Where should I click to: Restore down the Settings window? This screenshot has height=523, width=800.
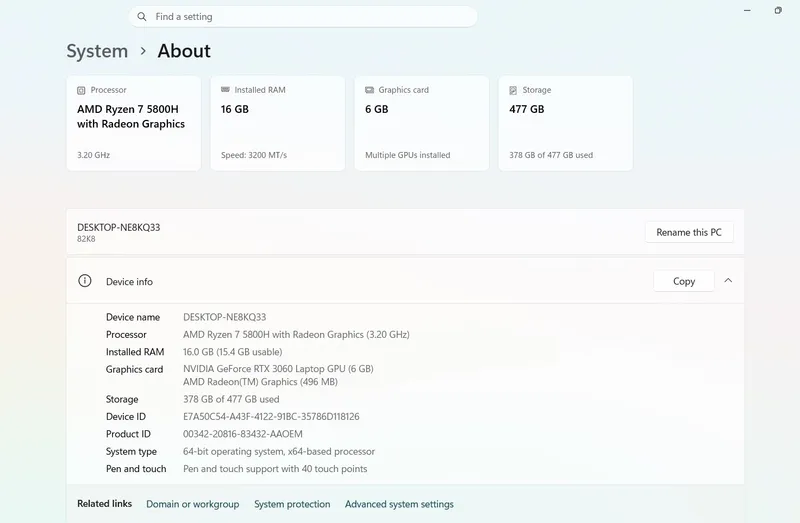click(x=778, y=10)
